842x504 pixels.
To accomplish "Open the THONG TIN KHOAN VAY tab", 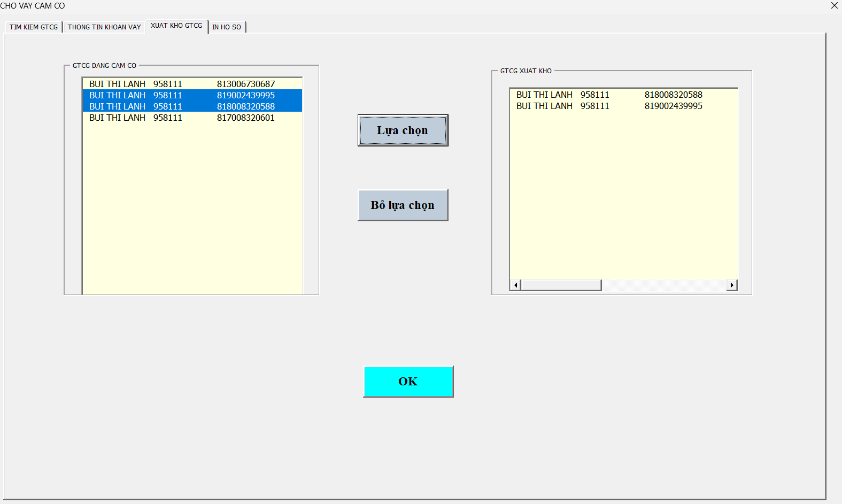I will [104, 27].
